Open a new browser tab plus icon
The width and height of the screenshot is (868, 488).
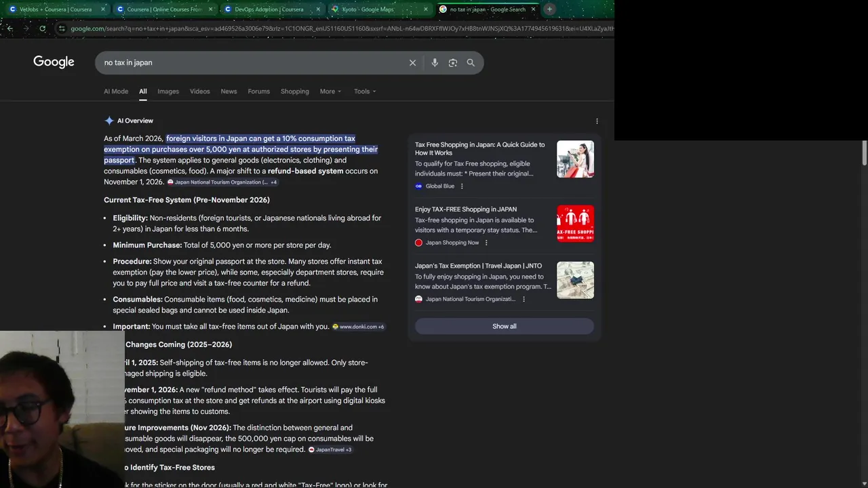tap(549, 9)
